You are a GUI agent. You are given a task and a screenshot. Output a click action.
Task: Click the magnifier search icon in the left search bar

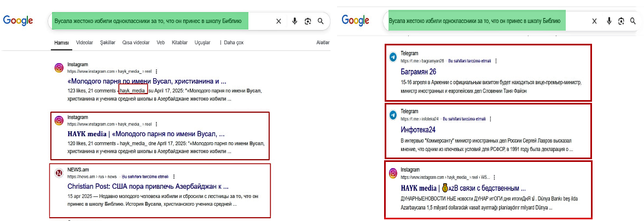coord(321,21)
